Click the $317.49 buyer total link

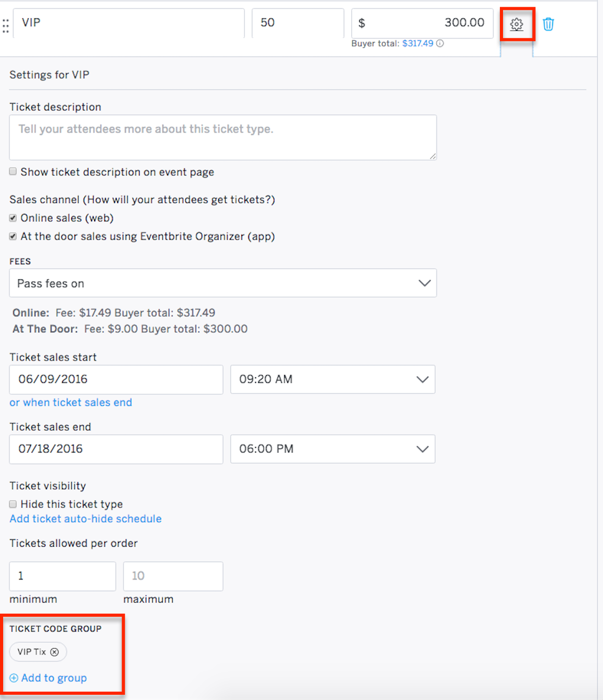418,43
